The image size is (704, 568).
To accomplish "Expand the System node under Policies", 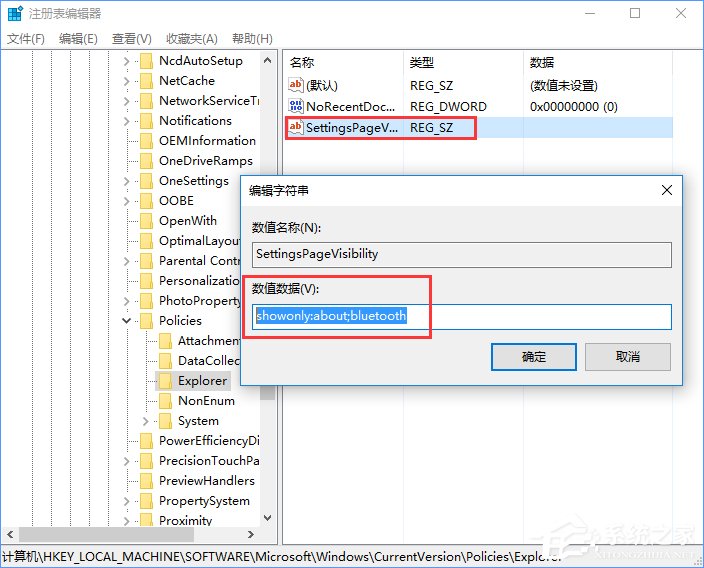I will tap(145, 421).
